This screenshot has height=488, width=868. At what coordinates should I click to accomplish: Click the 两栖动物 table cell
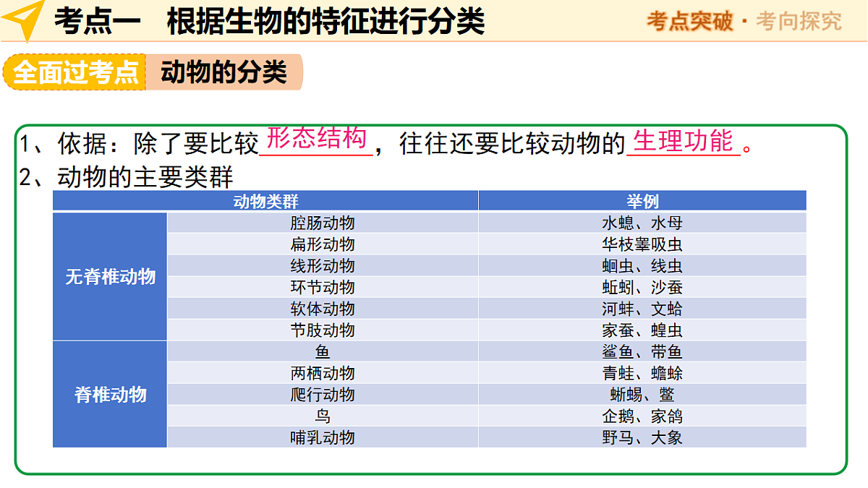click(323, 373)
